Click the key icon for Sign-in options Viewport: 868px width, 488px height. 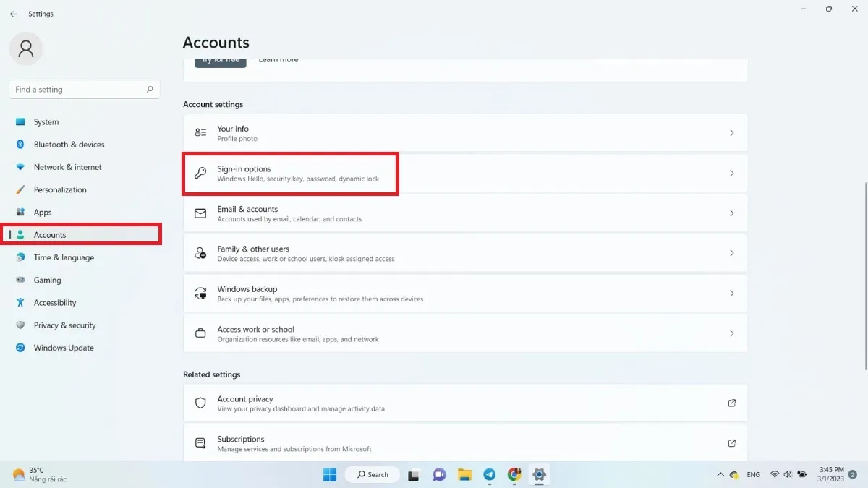(200, 173)
